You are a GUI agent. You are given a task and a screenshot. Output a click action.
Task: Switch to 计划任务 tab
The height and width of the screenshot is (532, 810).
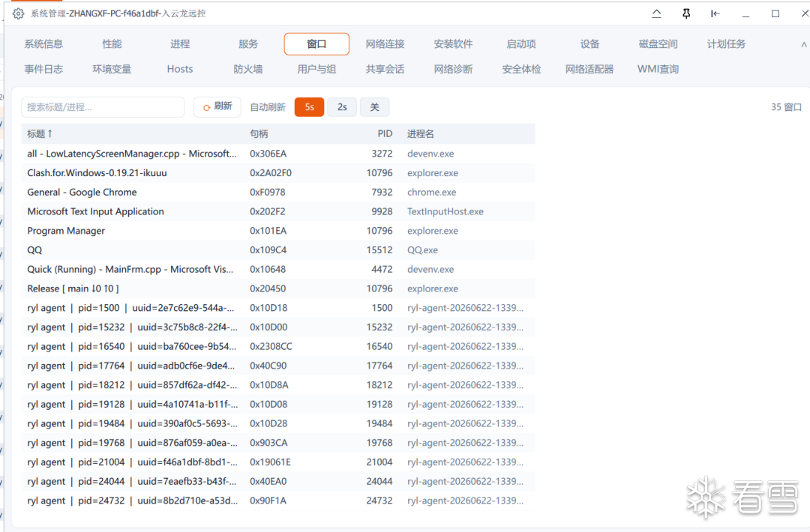[x=726, y=44]
